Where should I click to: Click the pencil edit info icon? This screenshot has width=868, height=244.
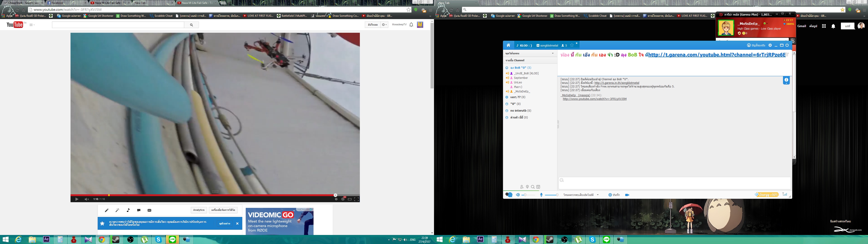[106, 210]
